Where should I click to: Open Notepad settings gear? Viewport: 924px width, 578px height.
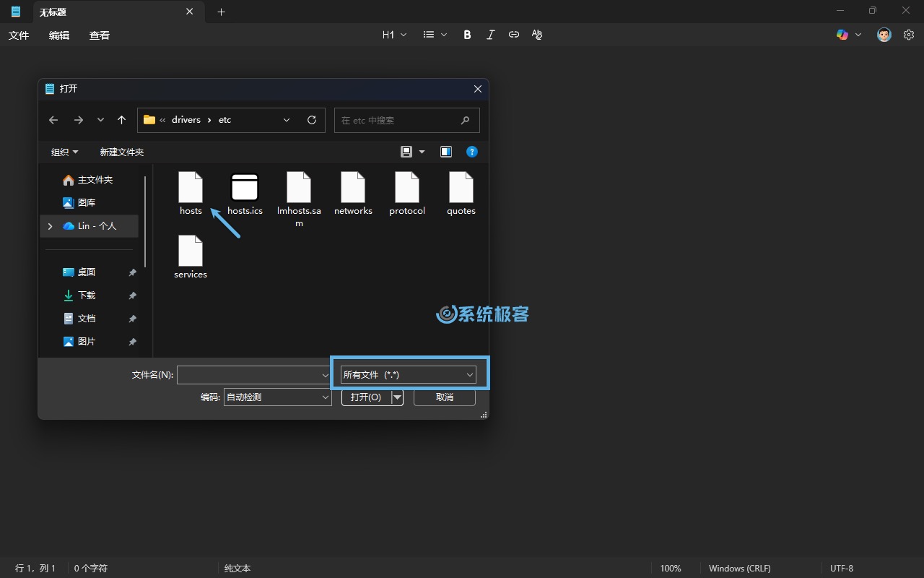tap(909, 35)
